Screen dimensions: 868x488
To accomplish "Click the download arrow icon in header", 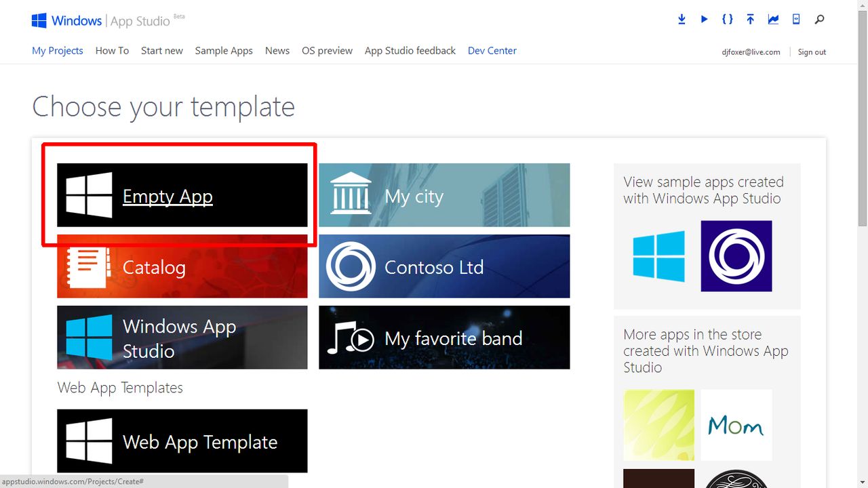I will point(682,20).
